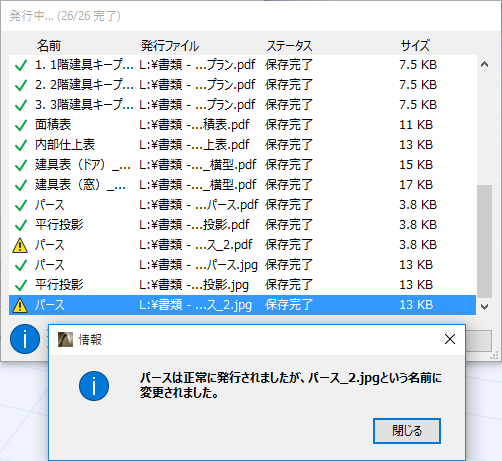Screen dimensions: 502x461
Task: Click file path L:¥書類 - ...ス_2.pdf
Action: pos(196,245)
